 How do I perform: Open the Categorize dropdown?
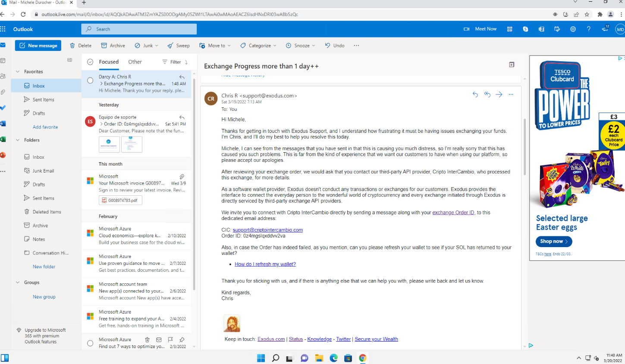[258, 45]
